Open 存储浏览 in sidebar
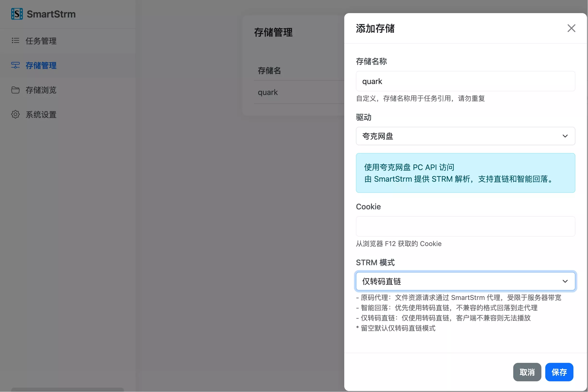 (67, 90)
